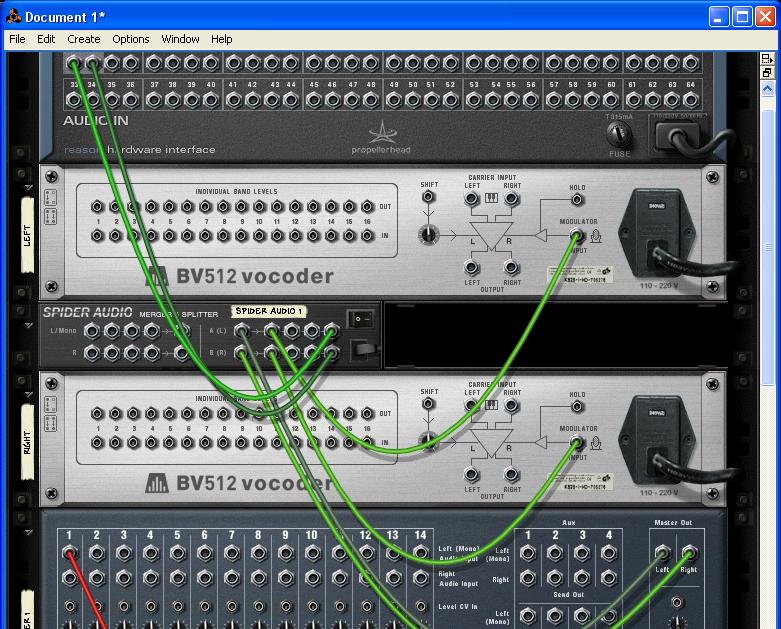
Task: Click the detach icon above the scrollbar
Action: coord(768,59)
